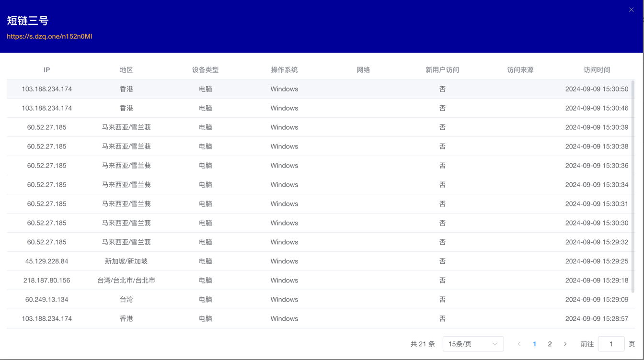Click timestamp 2024-09-09 15:30:36

(x=597, y=166)
